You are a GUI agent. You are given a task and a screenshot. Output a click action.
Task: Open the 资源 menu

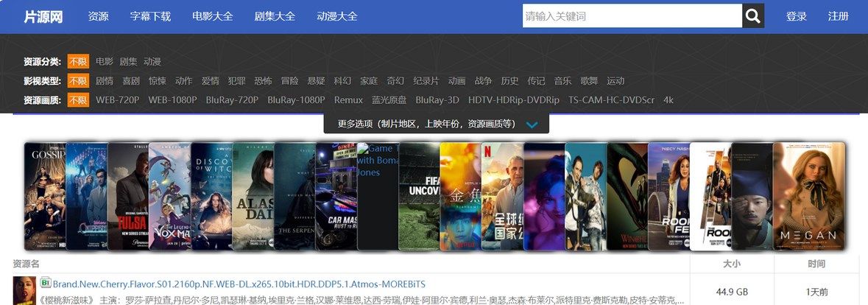(x=99, y=17)
